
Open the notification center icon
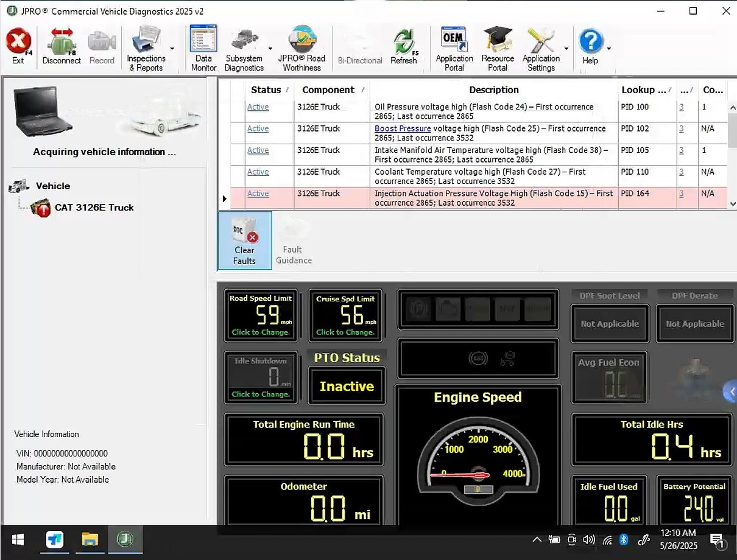click(x=717, y=540)
